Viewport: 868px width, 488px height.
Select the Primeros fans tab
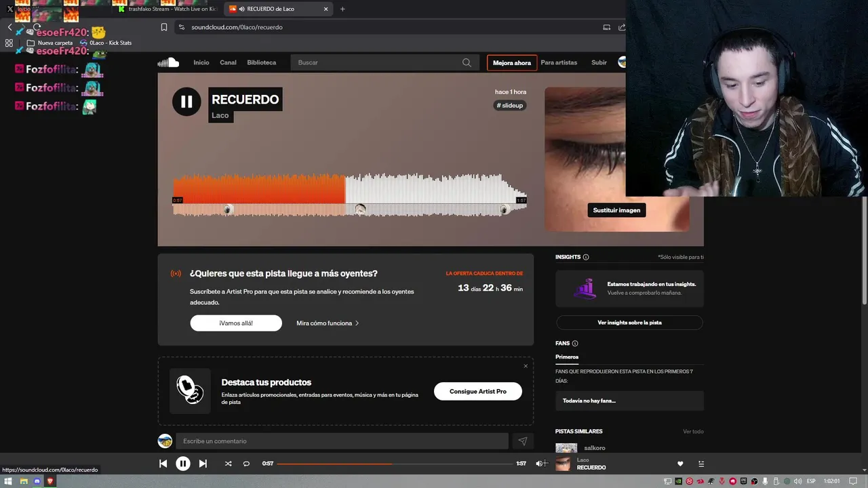coord(567,357)
